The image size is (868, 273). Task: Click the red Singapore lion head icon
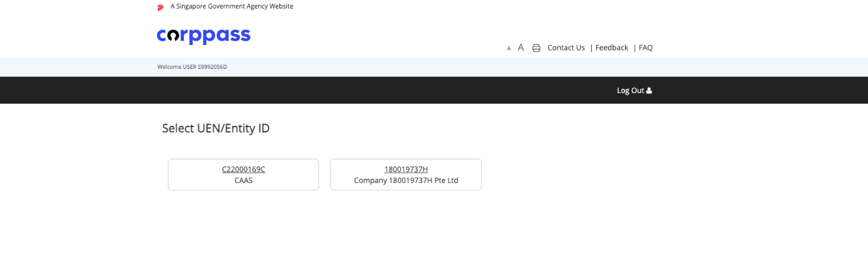[x=160, y=7]
